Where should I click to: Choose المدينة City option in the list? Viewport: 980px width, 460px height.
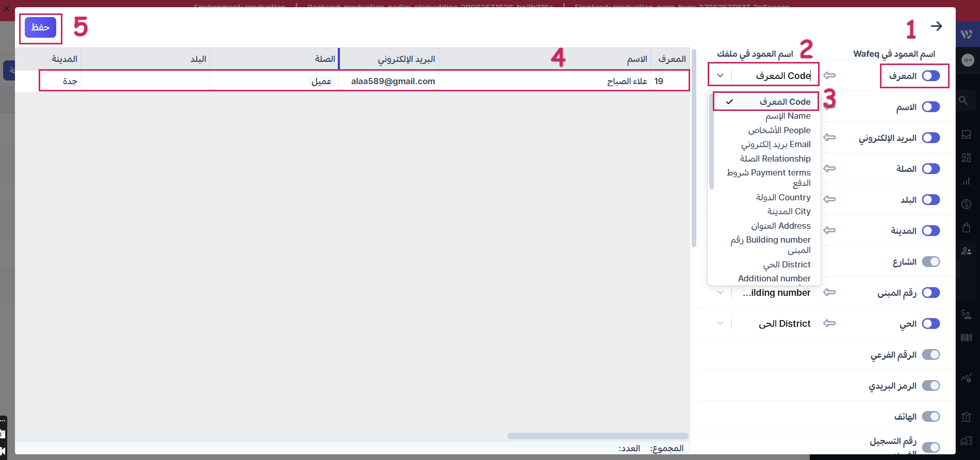tap(789, 212)
